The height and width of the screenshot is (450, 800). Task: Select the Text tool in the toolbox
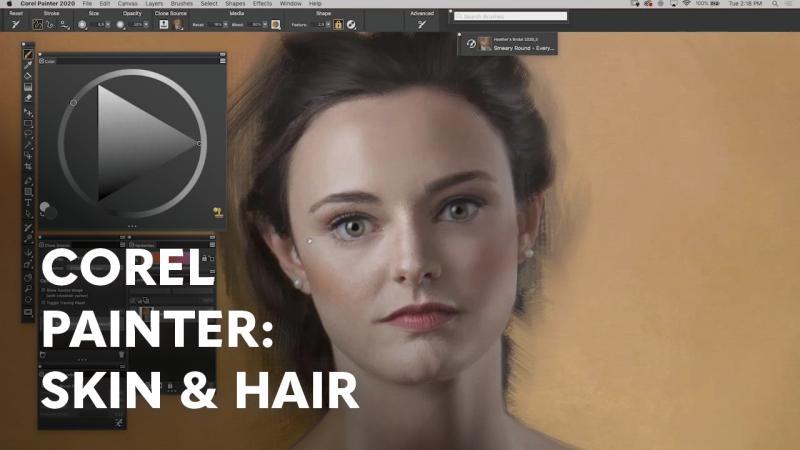28,202
